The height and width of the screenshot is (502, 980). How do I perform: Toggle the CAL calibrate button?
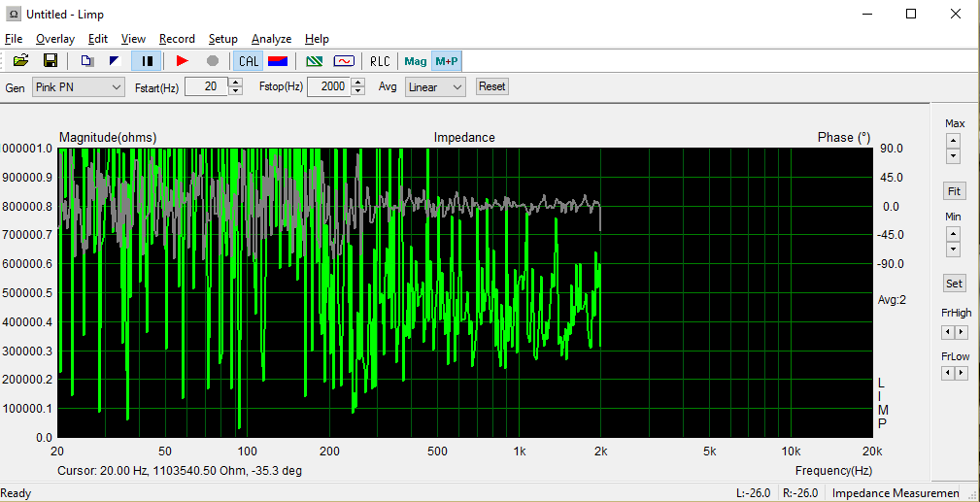[x=248, y=60]
